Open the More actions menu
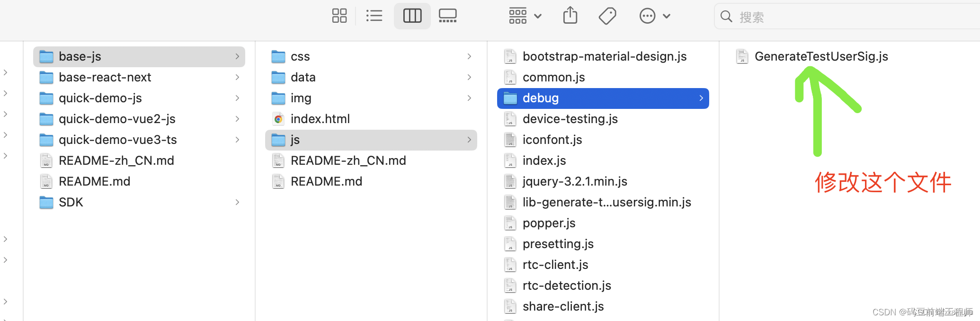980x321 pixels. coord(654,16)
